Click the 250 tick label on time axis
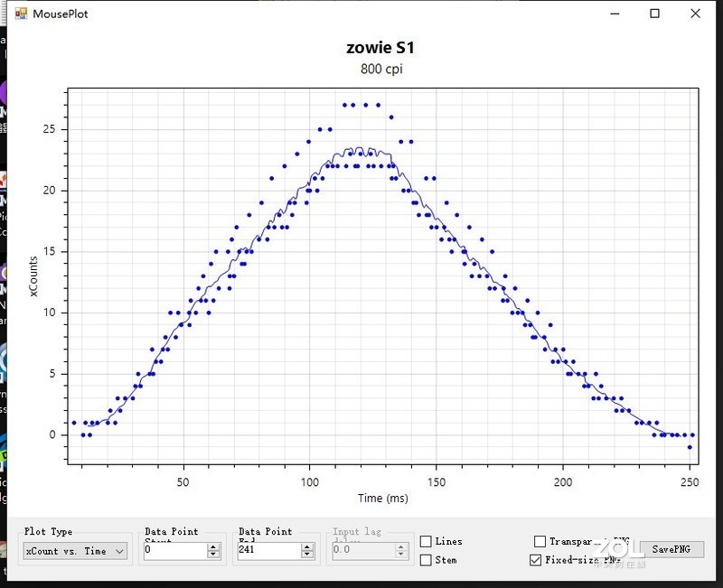 pos(690,482)
